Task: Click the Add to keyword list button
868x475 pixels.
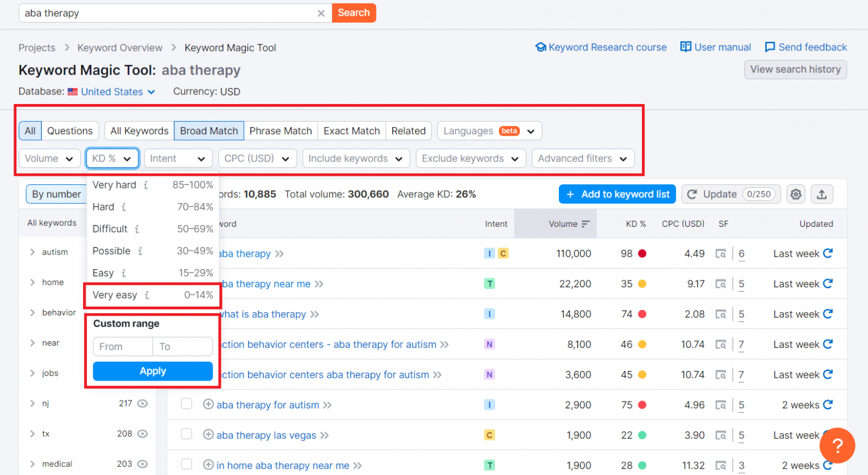Action: [x=617, y=194]
